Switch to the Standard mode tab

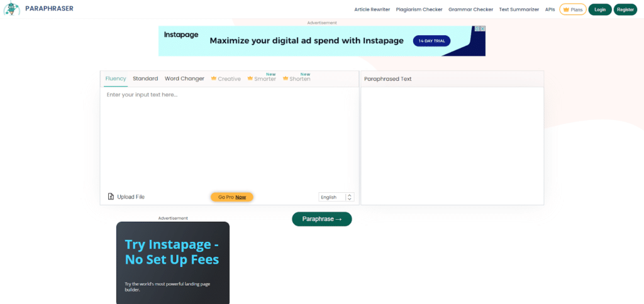[x=145, y=79]
